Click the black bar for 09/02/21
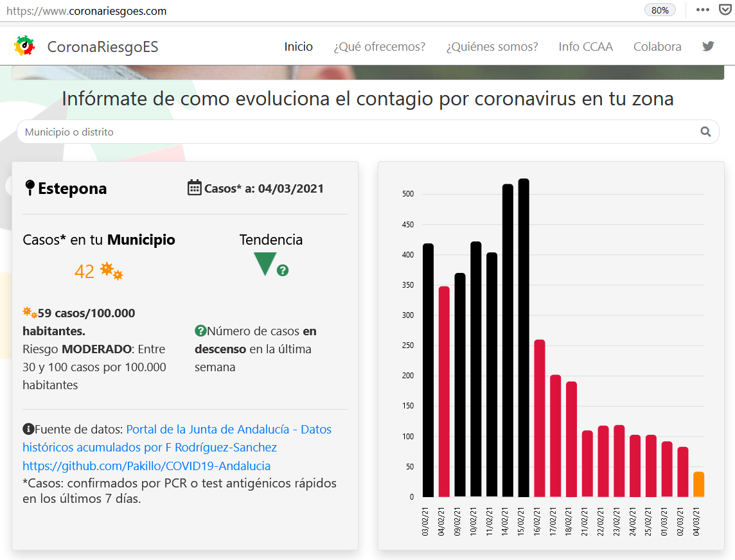The image size is (735, 560). click(x=460, y=385)
